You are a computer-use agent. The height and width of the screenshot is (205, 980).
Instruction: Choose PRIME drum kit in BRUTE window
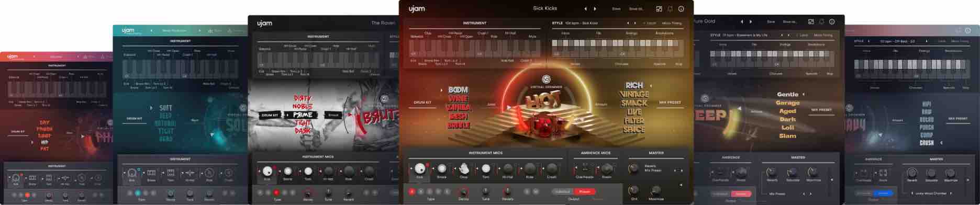(x=303, y=115)
